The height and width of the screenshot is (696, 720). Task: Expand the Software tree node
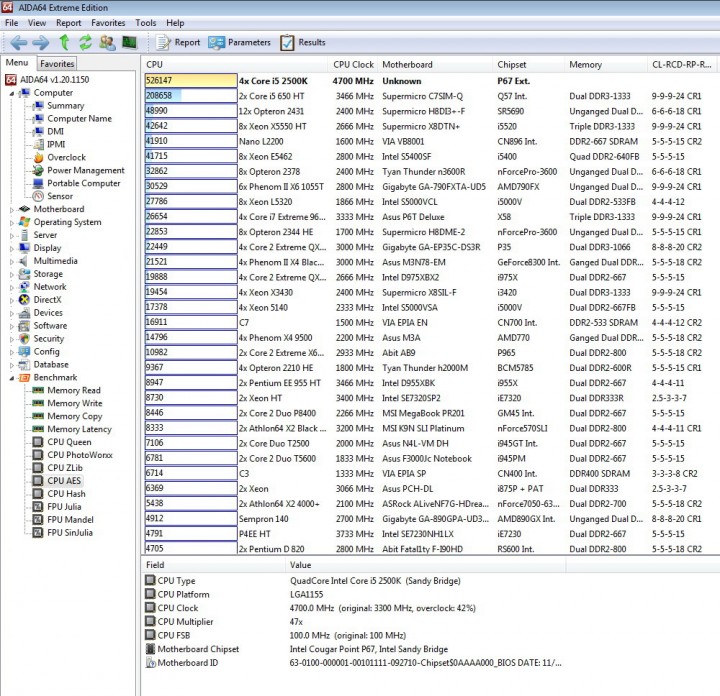click(x=12, y=326)
